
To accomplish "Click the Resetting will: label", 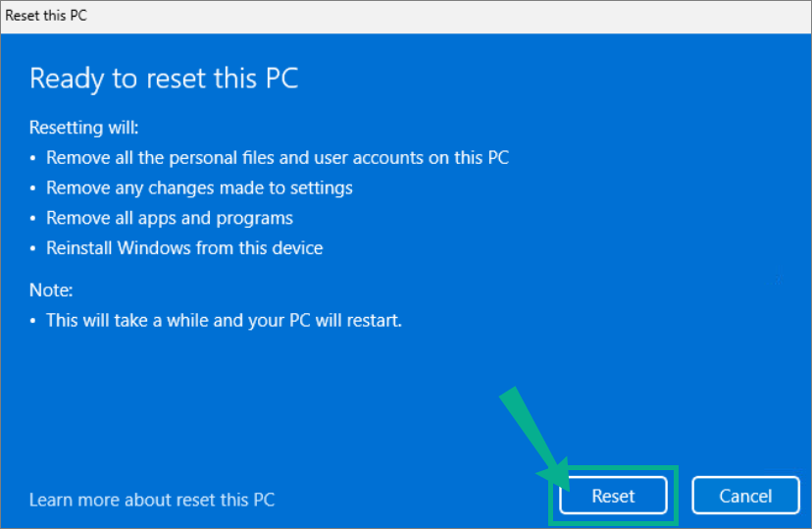I will pyautogui.click(x=84, y=128).
